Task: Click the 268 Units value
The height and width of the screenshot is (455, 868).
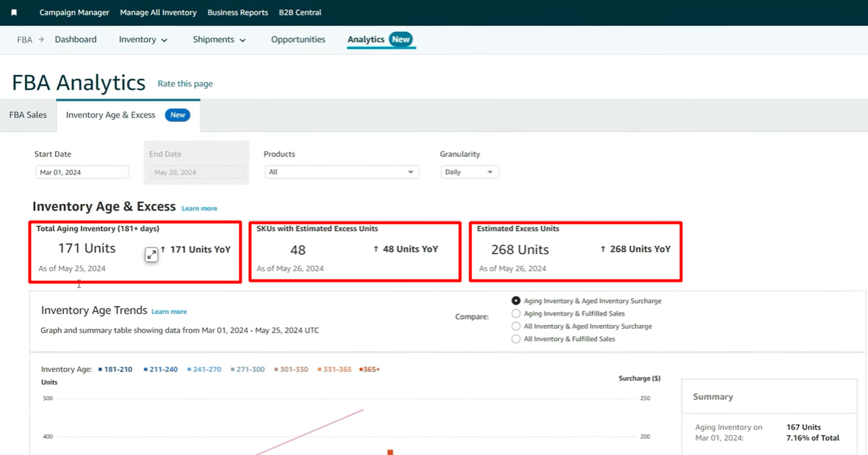Action: click(520, 250)
